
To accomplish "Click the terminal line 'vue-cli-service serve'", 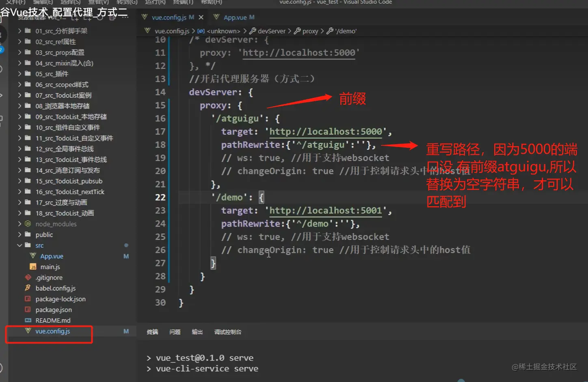I will point(207,369).
